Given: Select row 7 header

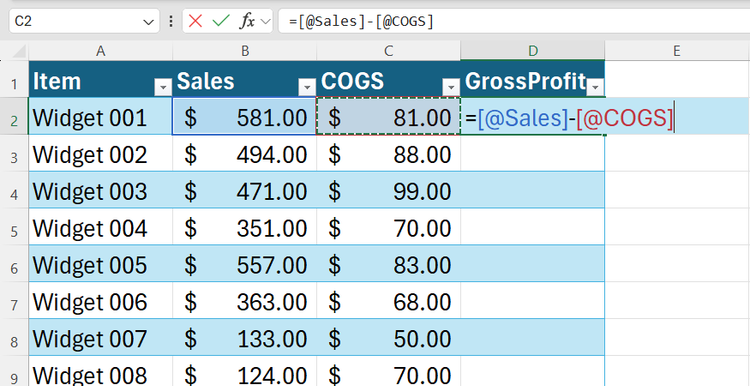Looking at the screenshot, I should click(x=14, y=300).
